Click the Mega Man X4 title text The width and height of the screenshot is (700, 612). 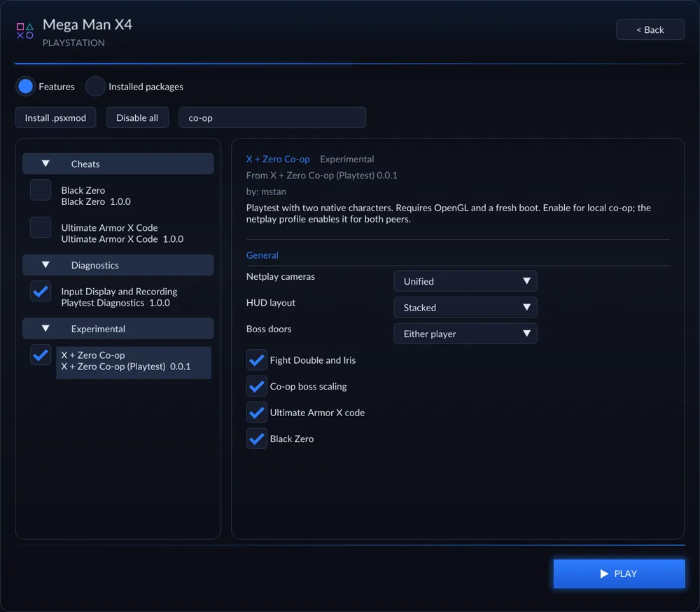click(87, 24)
